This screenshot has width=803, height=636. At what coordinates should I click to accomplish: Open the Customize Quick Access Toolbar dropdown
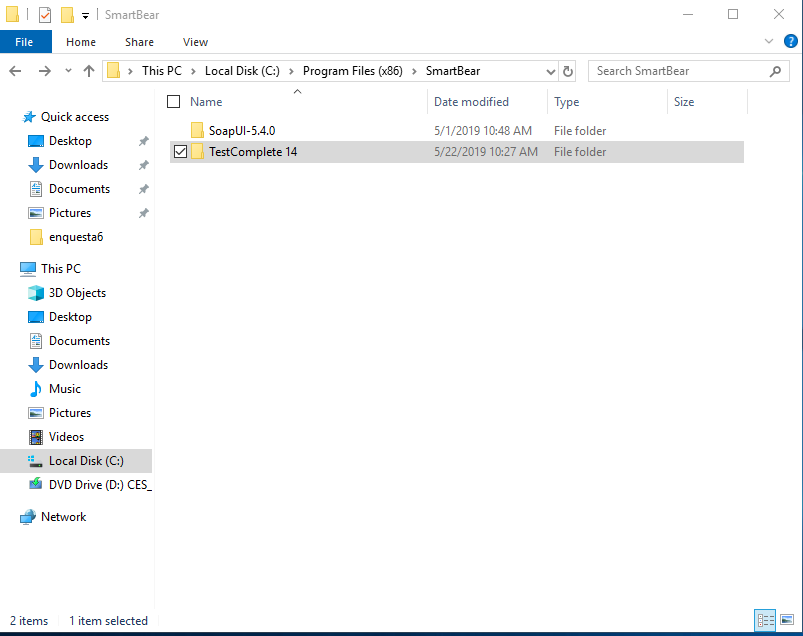tap(86, 15)
